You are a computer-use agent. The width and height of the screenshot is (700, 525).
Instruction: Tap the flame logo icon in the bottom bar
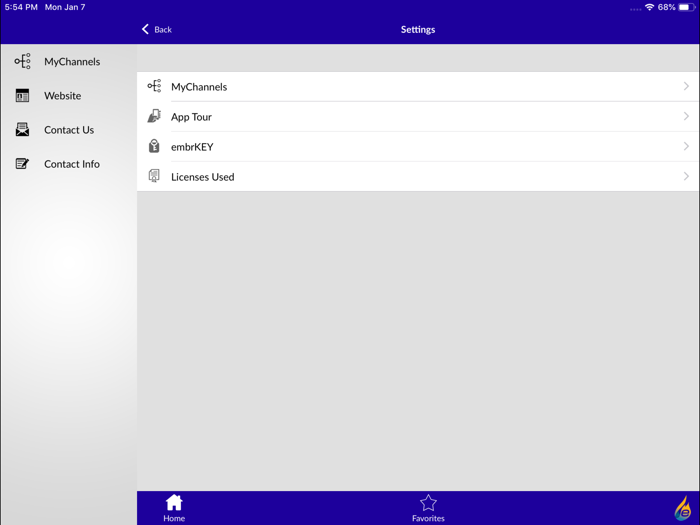point(683,508)
